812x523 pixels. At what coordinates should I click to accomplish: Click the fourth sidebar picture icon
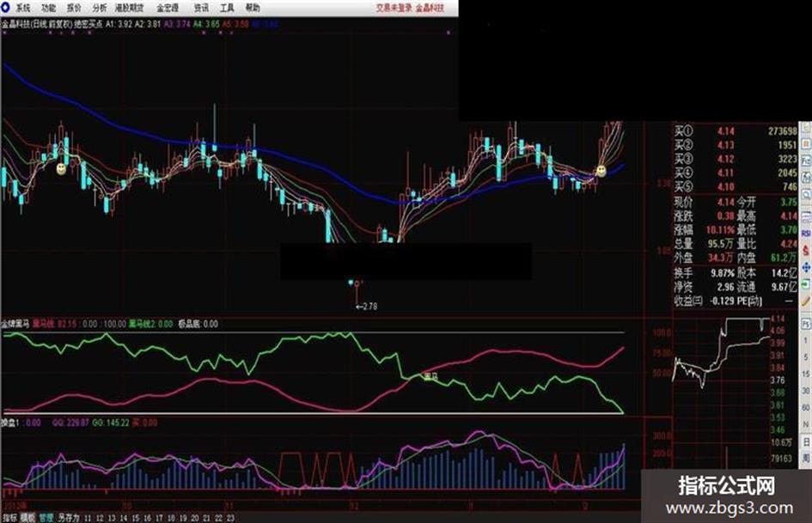pos(806,178)
